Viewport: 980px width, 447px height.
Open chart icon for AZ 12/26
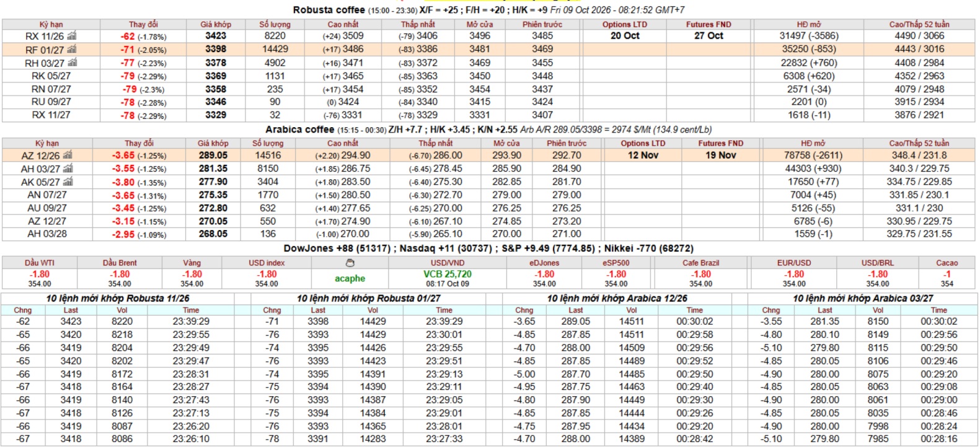pos(68,155)
